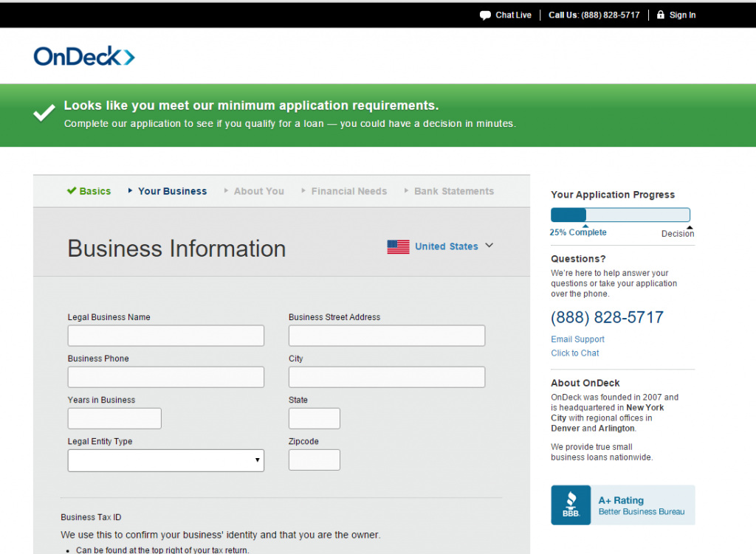Viewport: 756px width, 554px height.
Task: Focus the Business Phone field
Action: point(166,377)
